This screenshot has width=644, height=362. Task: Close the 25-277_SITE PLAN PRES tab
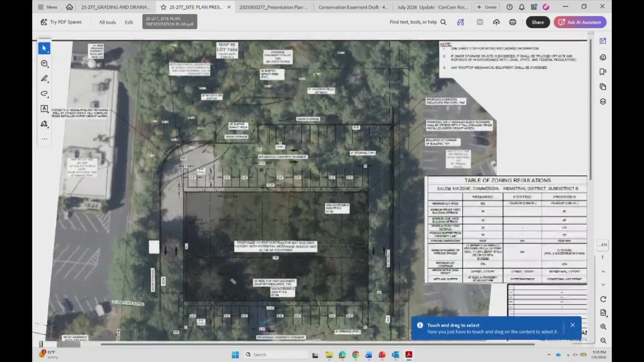tap(229, 7)
